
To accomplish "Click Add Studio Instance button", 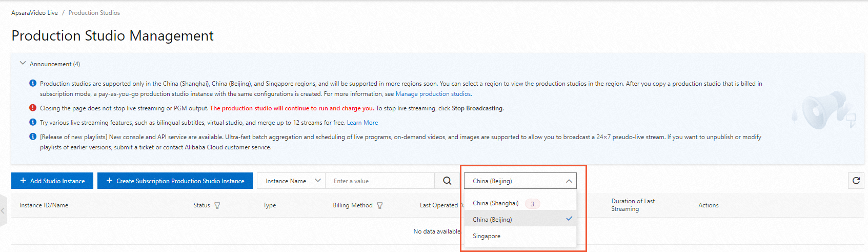I will pos(52,181).
